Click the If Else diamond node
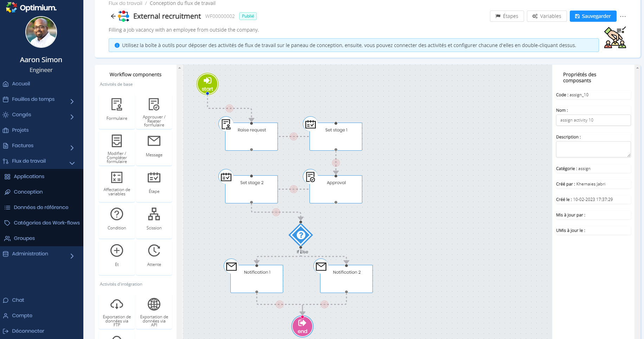Viewport: 644px width, 339px height. pos(301,235)
